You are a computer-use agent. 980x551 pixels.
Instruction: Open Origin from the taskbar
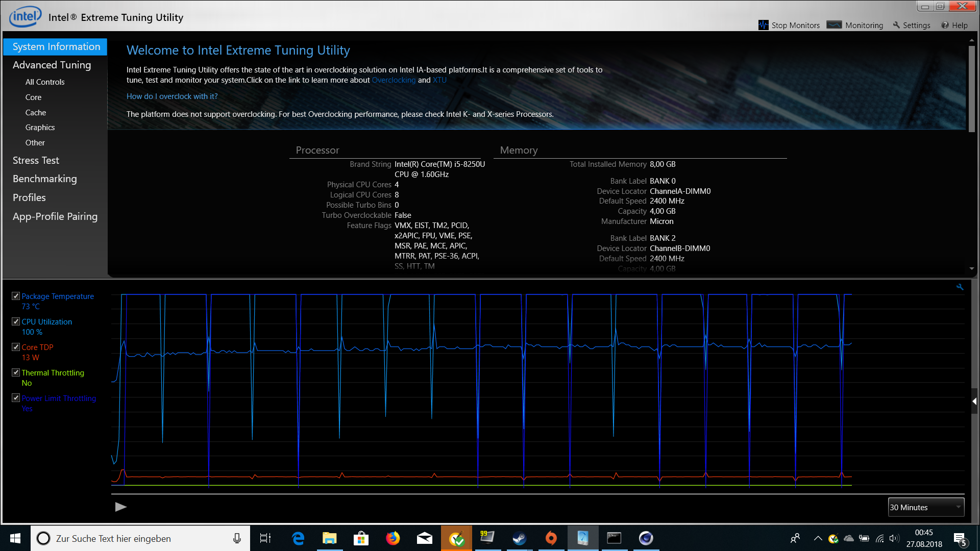[551, 538]
